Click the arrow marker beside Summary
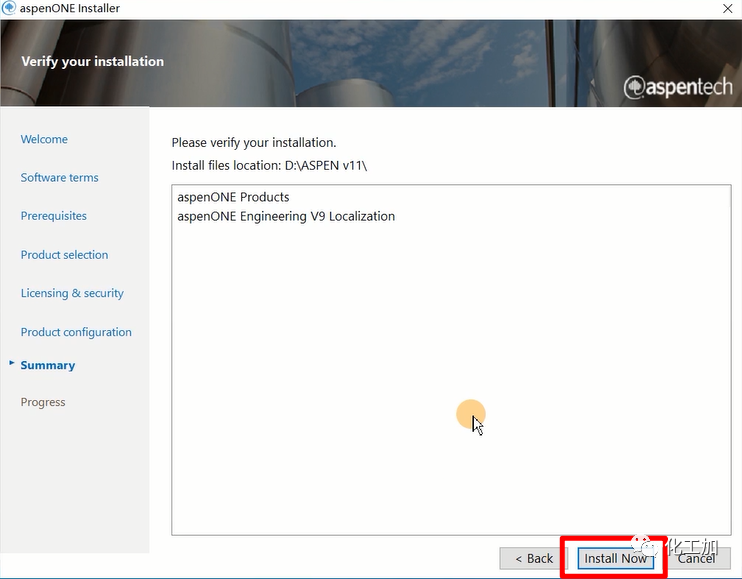This screenshot has width=742, height=579. coord(11,364)
